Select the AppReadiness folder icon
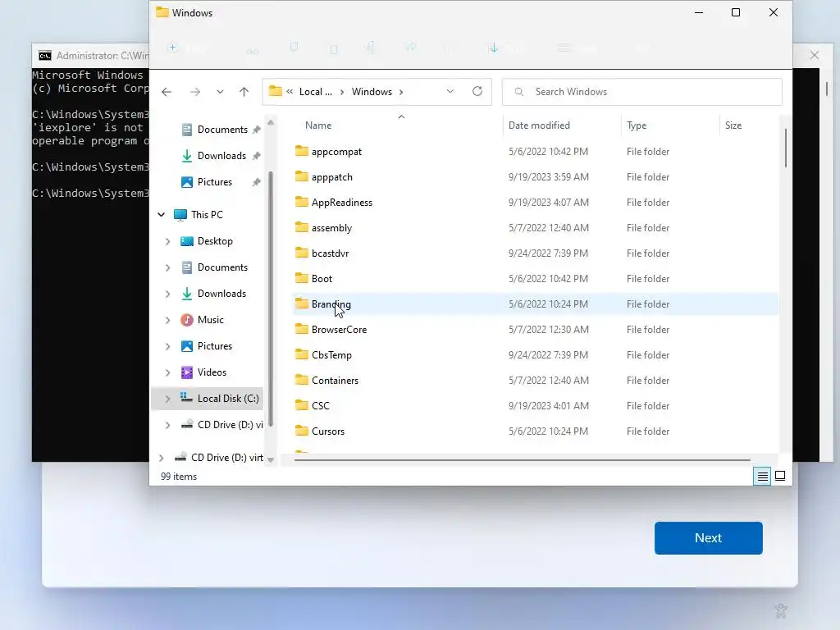This screenshot has width=840, height=630. point(302,202)
